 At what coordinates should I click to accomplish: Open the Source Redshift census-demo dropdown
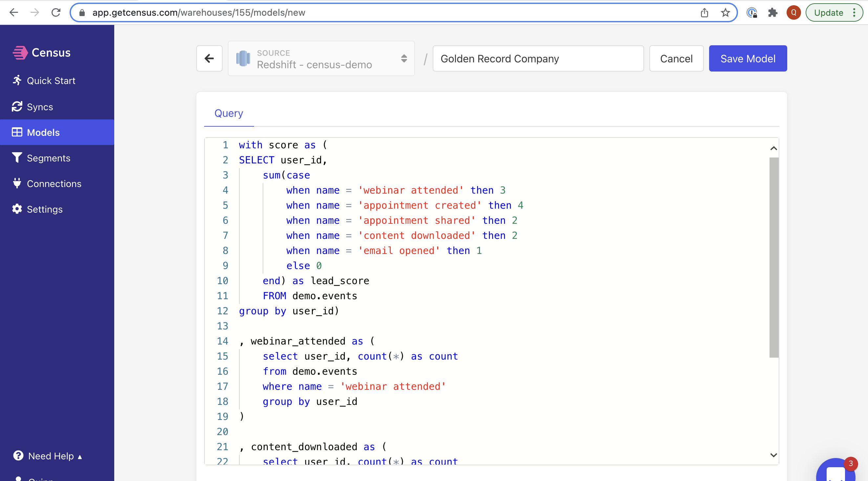pyautogui.click(x=321, y=59)
